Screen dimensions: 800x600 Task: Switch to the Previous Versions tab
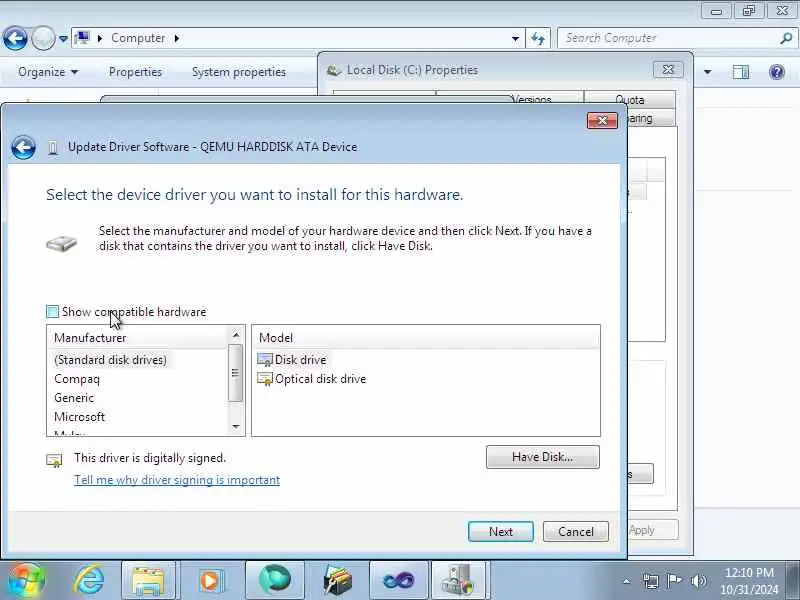coord(532,99)
